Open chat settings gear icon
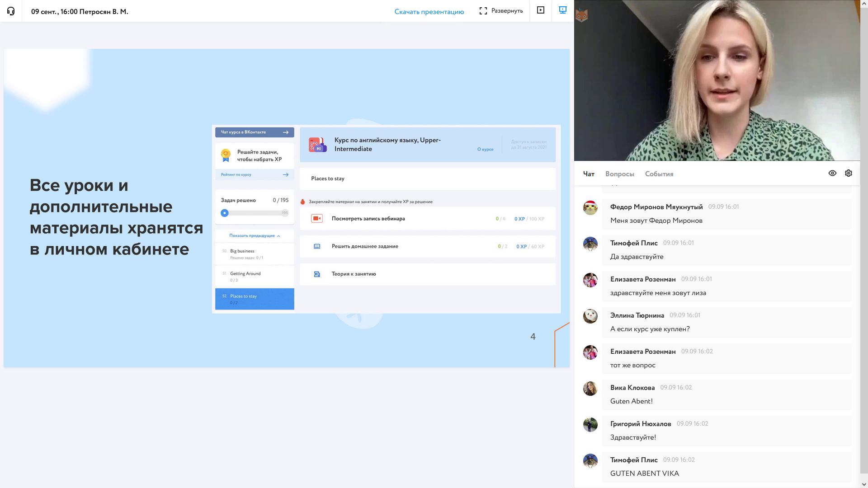The height and width of the screenshot is (488, 868). click(x=848, y=173)
